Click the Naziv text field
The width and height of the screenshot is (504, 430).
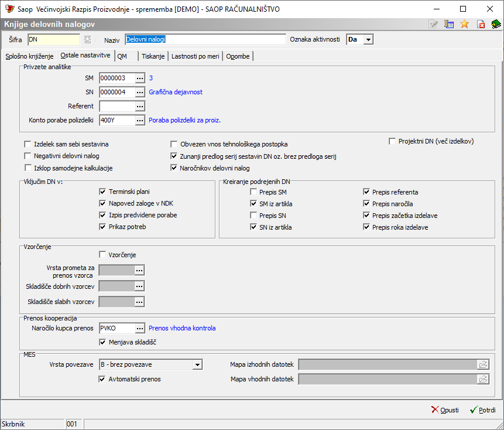[x=205, y=40]
